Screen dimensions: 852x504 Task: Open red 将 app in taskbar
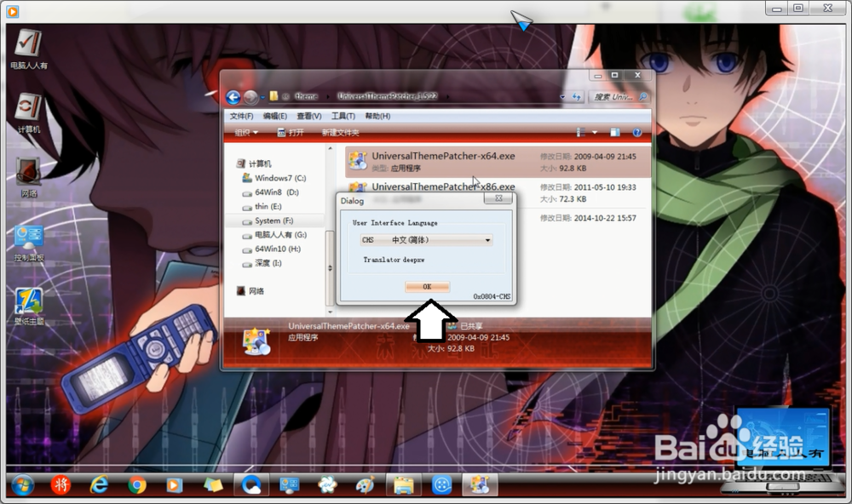click(x=60, y=485)
